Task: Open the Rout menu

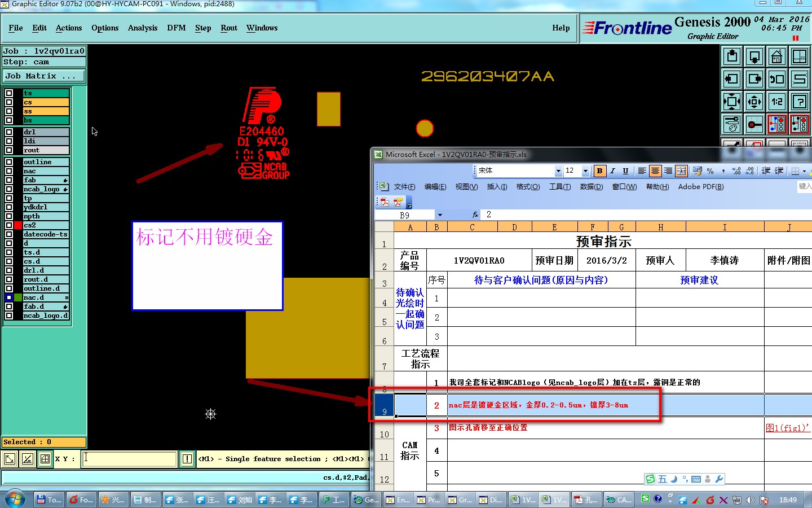Action: click(x=229, y=28)
